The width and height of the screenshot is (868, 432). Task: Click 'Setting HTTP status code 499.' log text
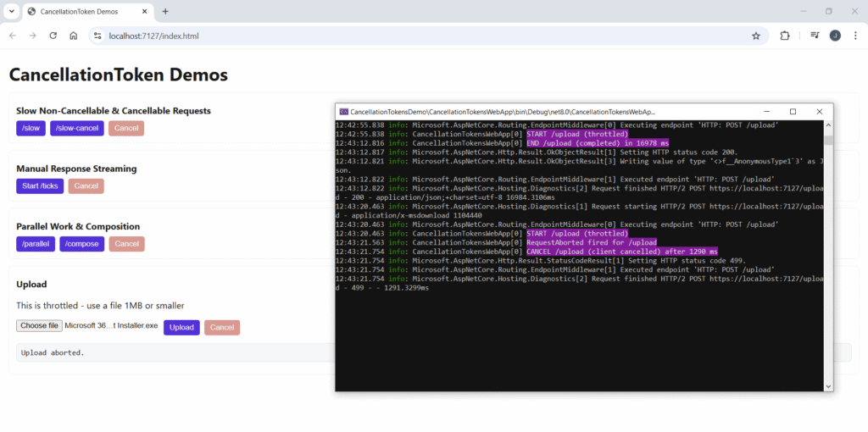(x=683, y=261)
